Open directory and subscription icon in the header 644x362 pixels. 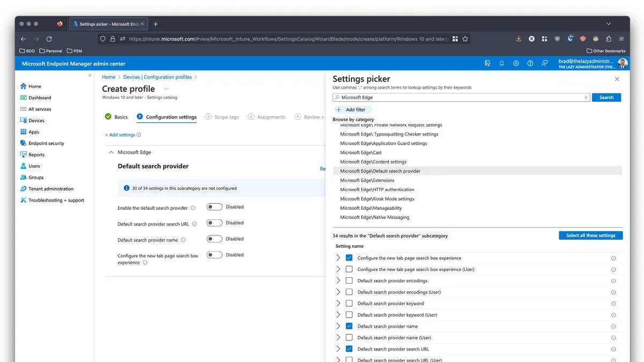[x=487, y=63]
